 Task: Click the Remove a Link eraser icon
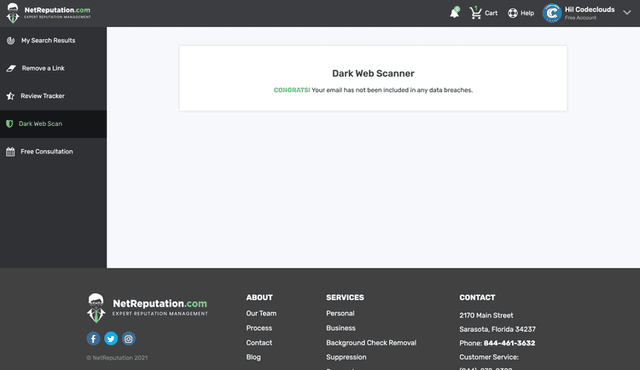[x=11, y=68]
